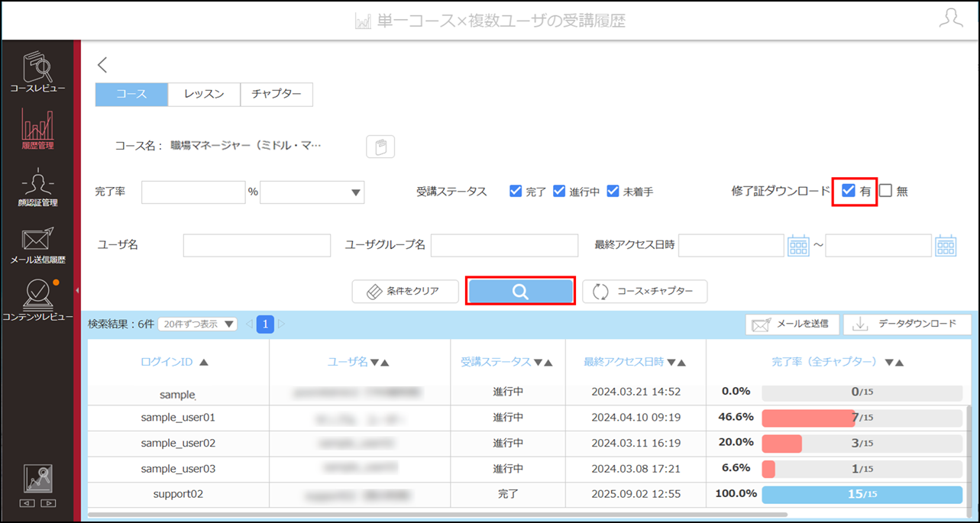Image resolution: width=980 pixels, height=523 pixels.
Task: Click the date 2024.04.10 09:19
Action: tap(636, 418)
